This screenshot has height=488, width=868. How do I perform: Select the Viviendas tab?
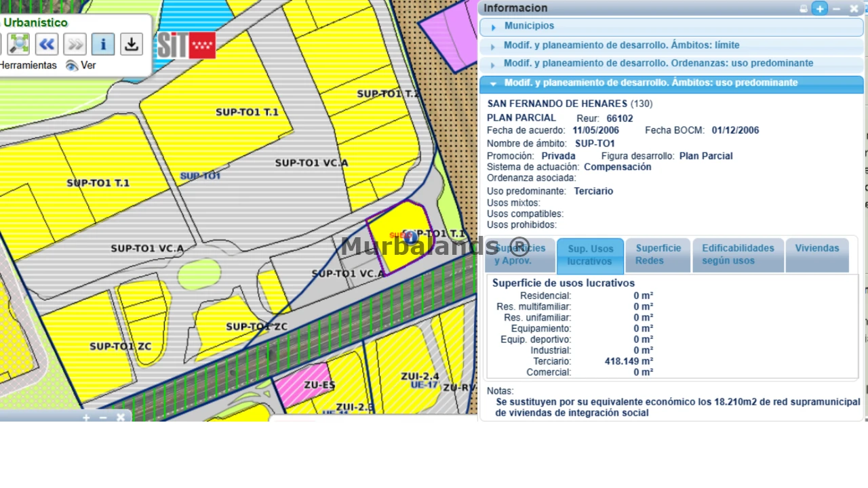tap(816, 249)
